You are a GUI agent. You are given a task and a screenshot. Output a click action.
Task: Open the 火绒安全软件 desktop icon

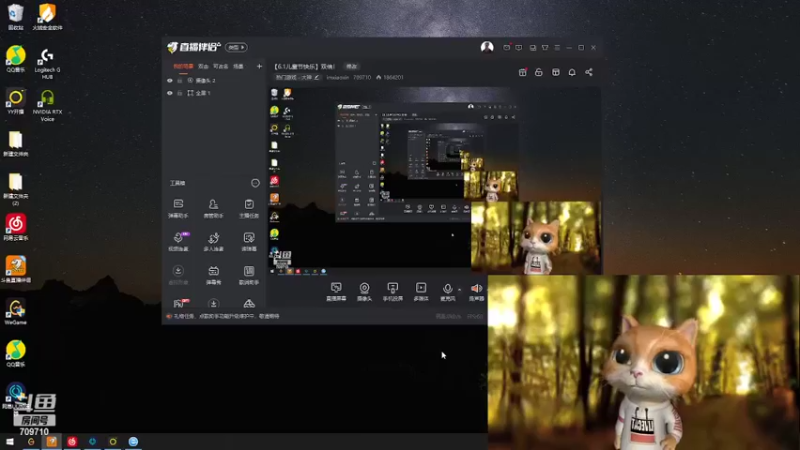47,16
